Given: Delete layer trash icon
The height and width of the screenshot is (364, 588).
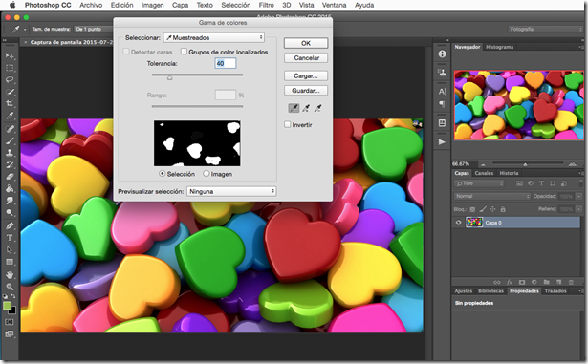Looking at the screenshot, I should pyautogui.click(x=571, y=282).
